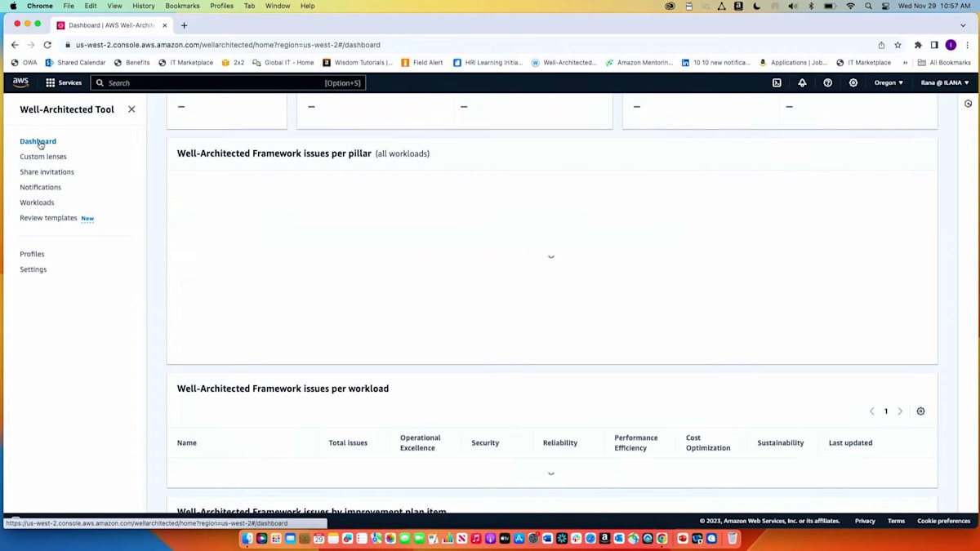Open Cookie preferences in the footer
The height and width of the screenshot is (551, 980).
(943, 521)
